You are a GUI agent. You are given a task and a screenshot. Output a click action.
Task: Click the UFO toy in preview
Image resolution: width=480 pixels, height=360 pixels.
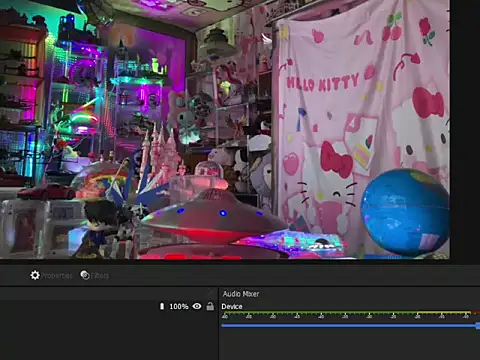click(x=213, y=213)
